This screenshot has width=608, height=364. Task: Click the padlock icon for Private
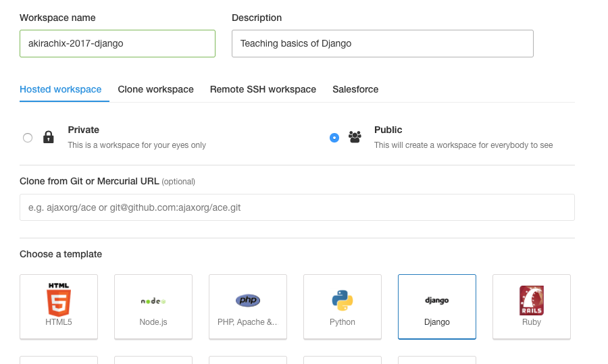tap(49, 137)
